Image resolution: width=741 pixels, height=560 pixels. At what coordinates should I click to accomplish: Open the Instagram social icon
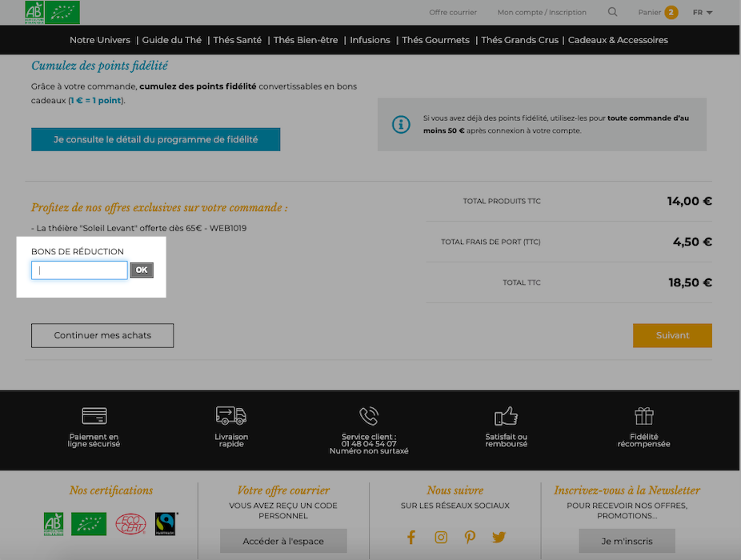pyautogui.click(x=441, y=538)
